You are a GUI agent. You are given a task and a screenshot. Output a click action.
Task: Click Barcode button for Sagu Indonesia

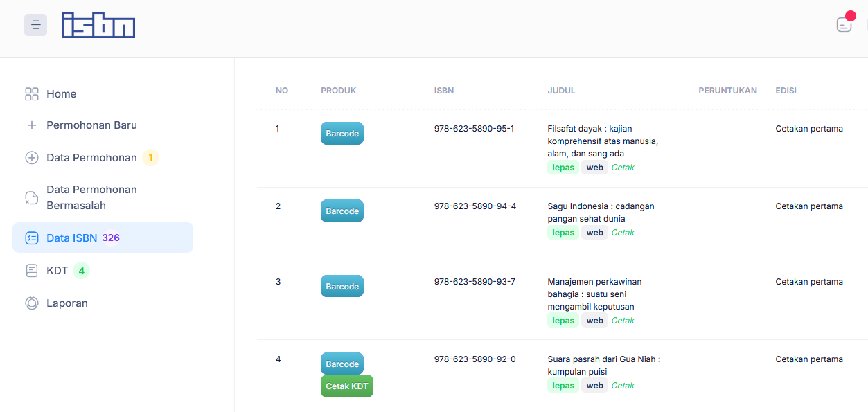pos(342,211)
